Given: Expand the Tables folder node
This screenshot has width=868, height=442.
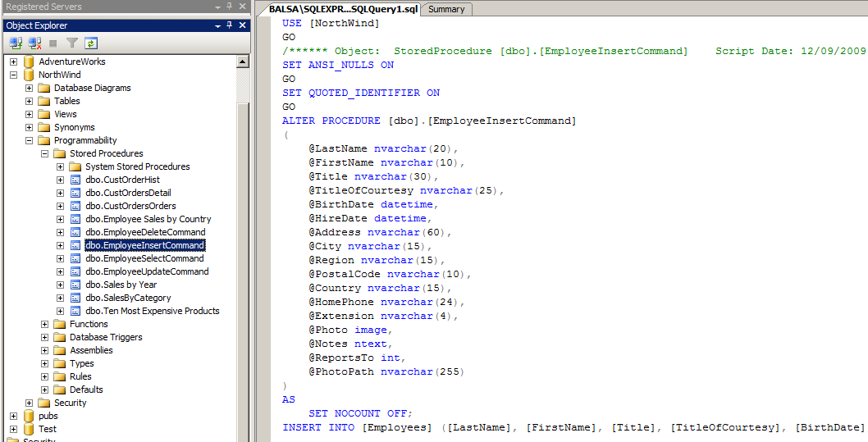Looking at the screenshot, I should [30, 101].
